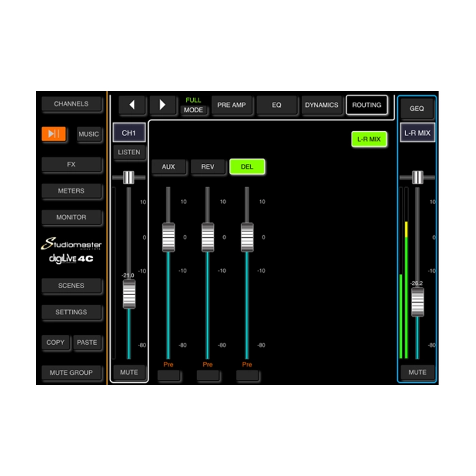Viewport: 476px width, 476px height.
Task: Toggle the green L-R MIX routing button
Action: tap(369, 139)
